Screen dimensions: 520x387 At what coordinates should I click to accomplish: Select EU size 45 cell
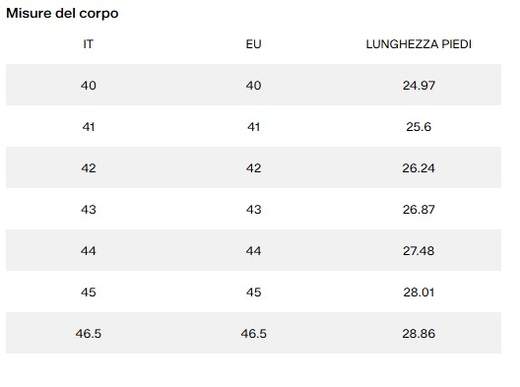(x=254, y=292)
